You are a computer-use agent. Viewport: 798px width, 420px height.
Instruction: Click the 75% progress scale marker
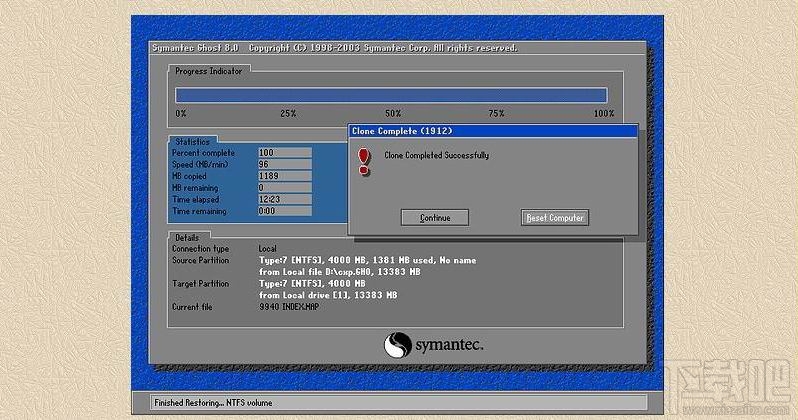[496, 113]
